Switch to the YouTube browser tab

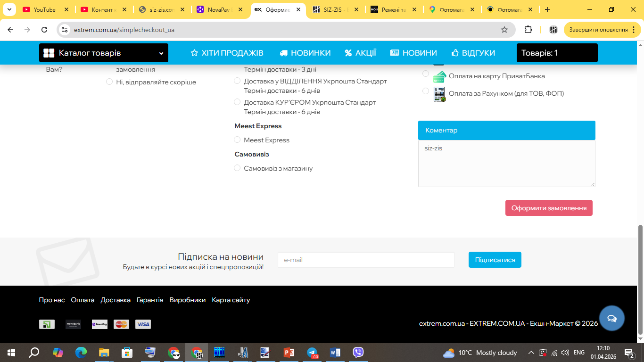(x=44, y=9)
